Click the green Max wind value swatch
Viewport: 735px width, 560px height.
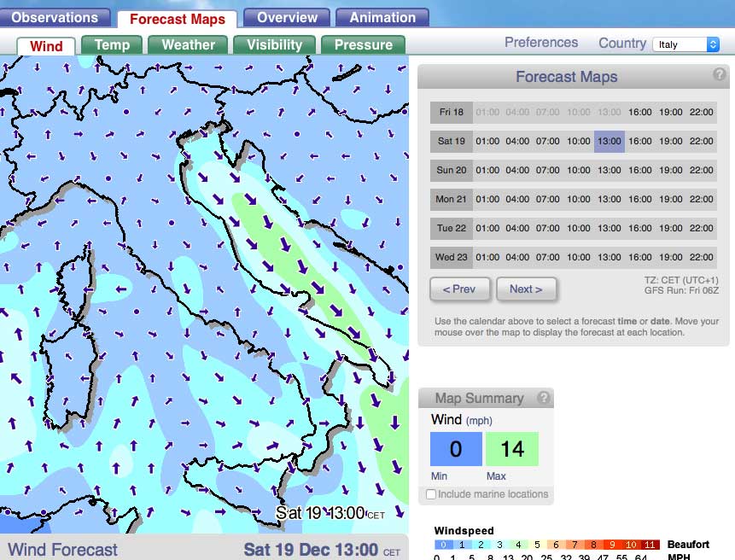(x=511, y=449)
